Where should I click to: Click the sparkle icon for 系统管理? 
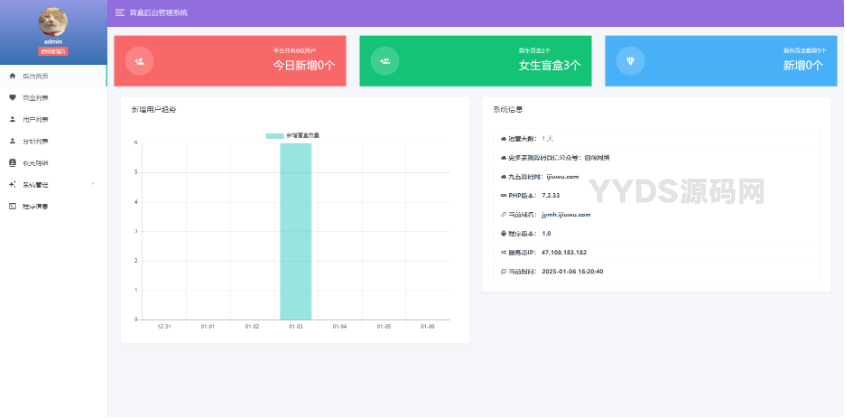(x=13, y=185)
